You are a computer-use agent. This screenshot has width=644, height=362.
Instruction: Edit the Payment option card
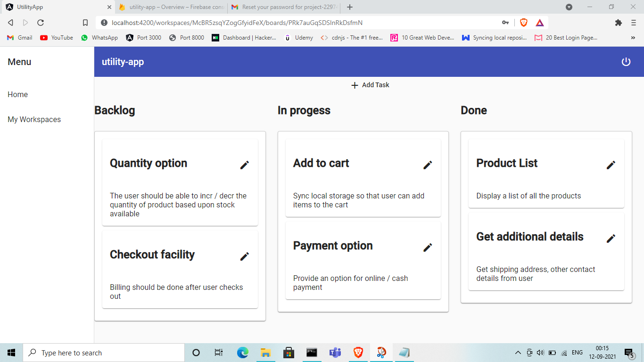pos(428,247)
